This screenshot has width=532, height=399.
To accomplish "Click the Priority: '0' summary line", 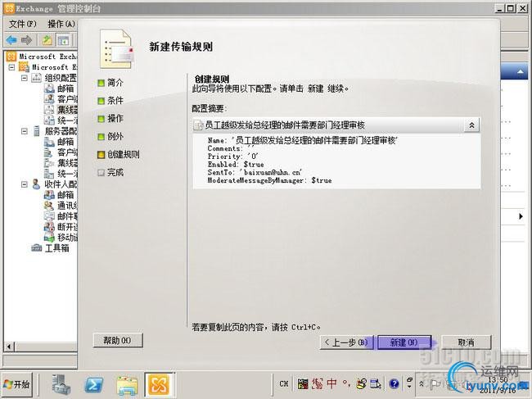I will click(232, 156).
